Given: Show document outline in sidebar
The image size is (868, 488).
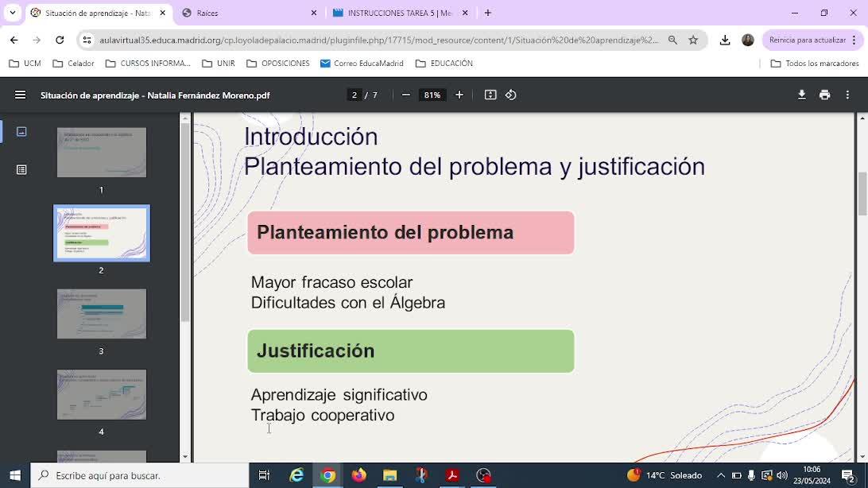Looking at the screenshot, I should point(21,170).
